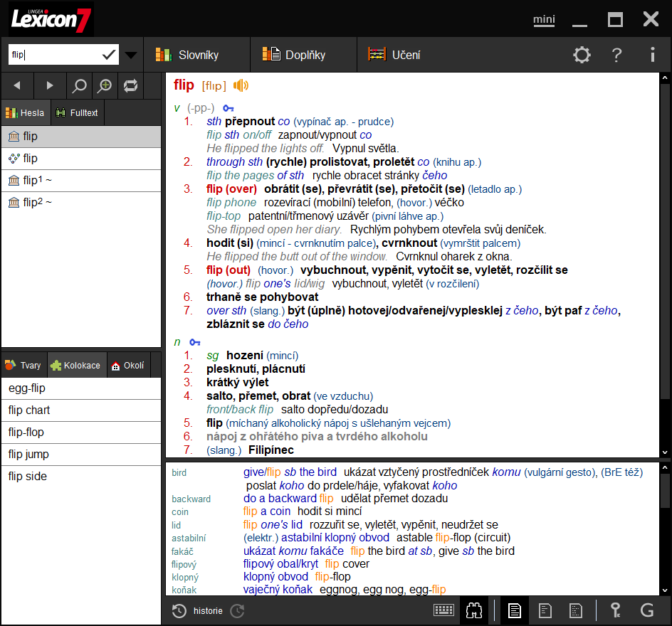The image size is (672, 626).
Task: Click the keyword lid in examples
Action: [176, 525]
